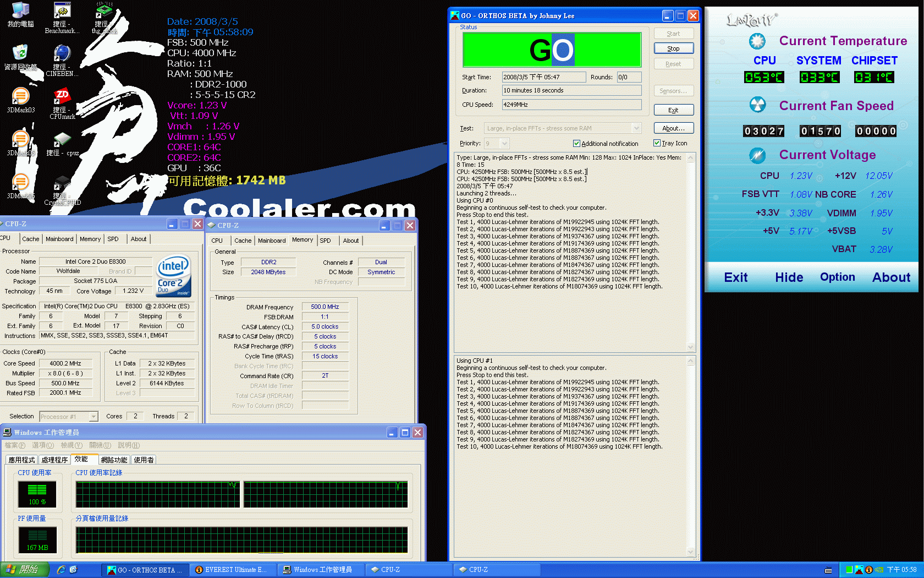The image size is (924, 578).
Task: Click the About... button in ORTHOS
Action: 673,128
